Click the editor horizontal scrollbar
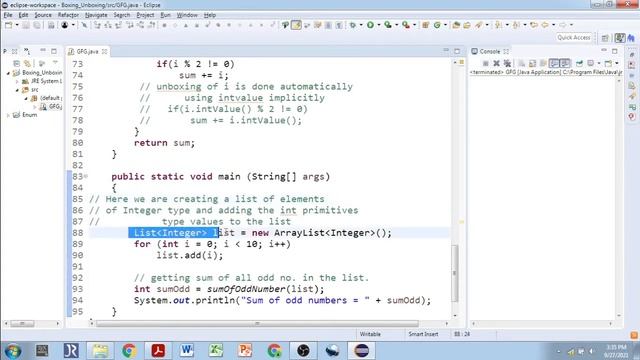This screenshot has width=640, height=360. point(257,324)
